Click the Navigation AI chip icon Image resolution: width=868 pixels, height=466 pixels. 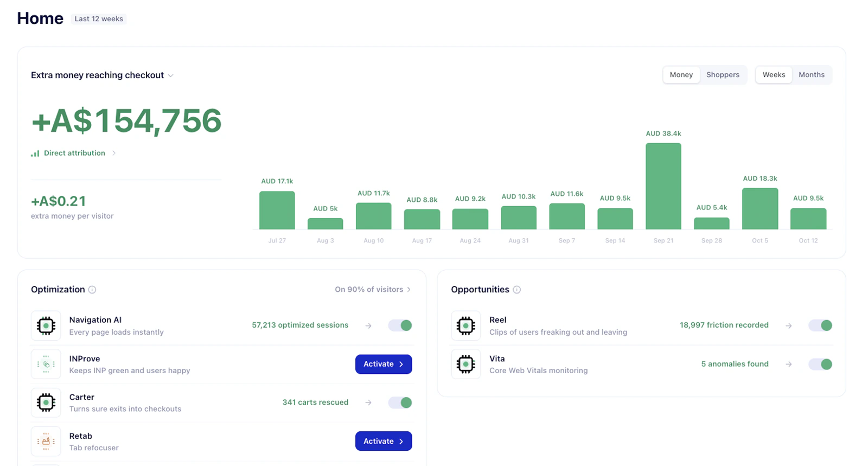[x=46, y=325]
